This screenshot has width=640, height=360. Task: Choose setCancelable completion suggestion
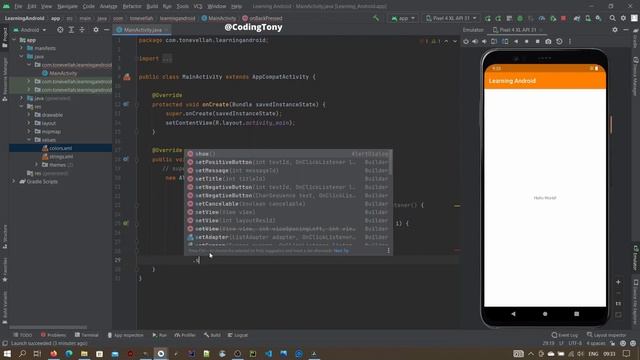tap(288, 204)
